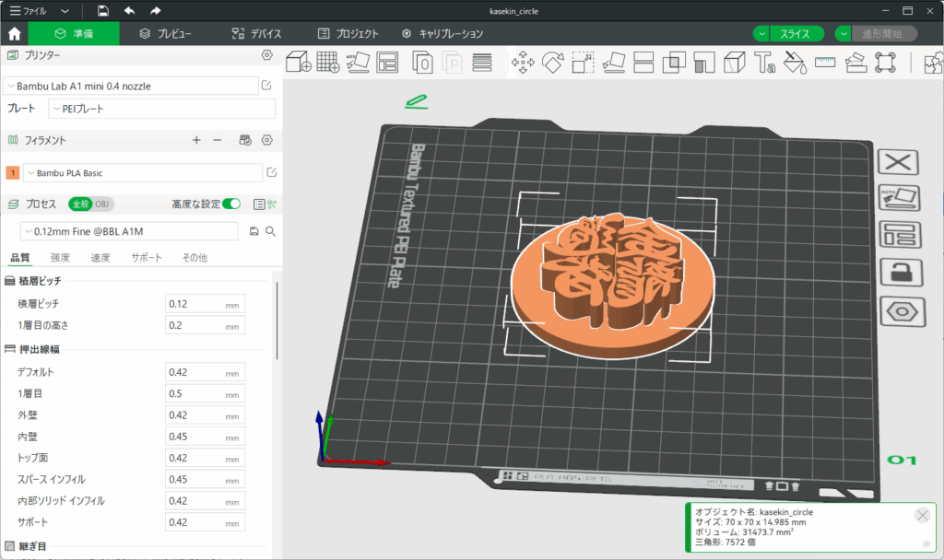Click the compare presets list icon
Screen dimensions: 944x560
click(259, 204)
